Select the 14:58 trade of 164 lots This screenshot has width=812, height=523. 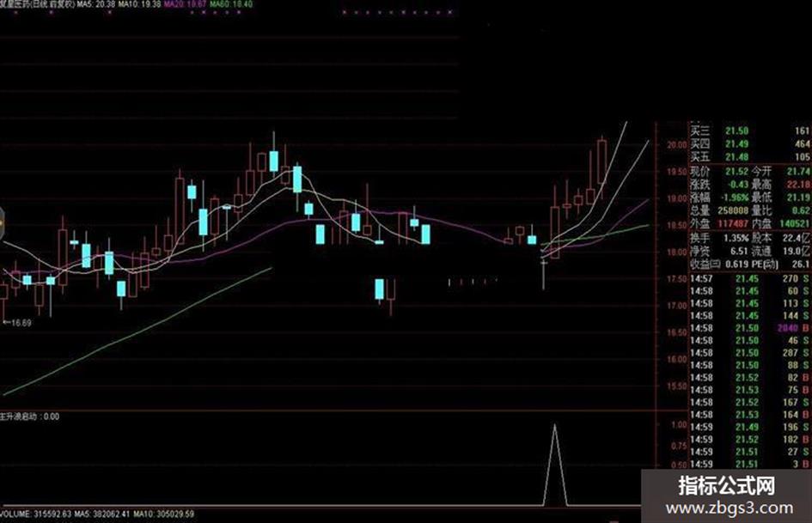[x=750, y=415]
